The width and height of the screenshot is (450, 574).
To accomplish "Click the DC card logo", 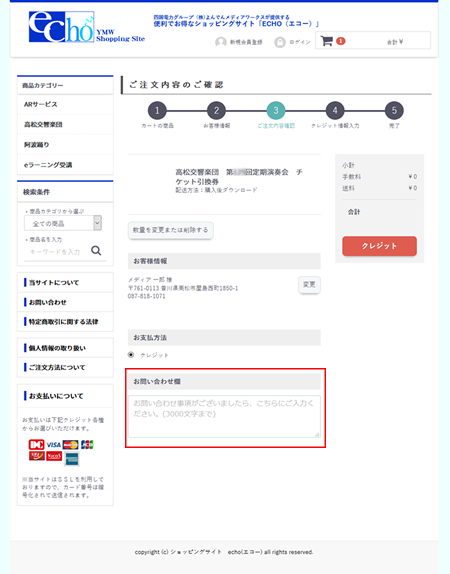I will (x=37, y=444).
